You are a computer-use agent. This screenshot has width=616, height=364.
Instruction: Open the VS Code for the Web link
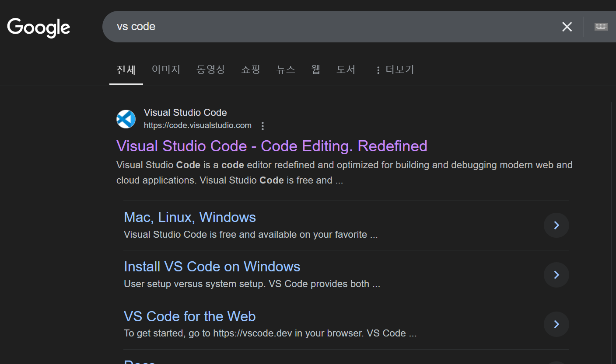pyautogui.click(x=190, y=316)
